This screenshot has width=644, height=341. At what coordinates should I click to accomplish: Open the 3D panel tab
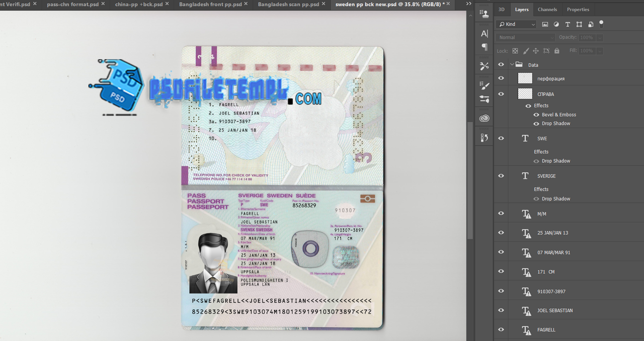(501, 10)
